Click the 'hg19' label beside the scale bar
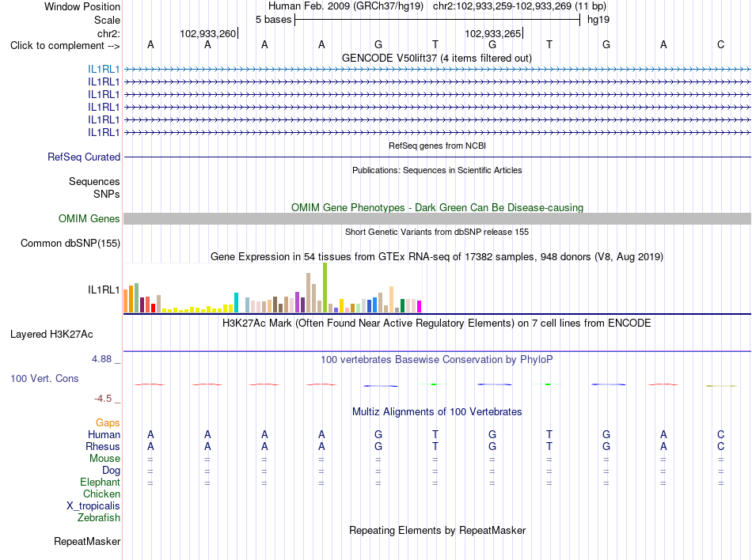The width and height of the screenshot is (752, 560). (598, 20)
